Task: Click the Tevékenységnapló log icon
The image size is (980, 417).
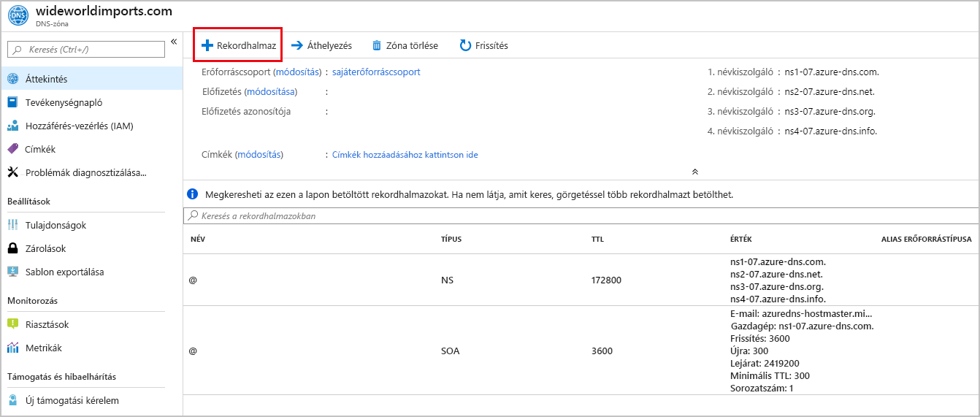Action: 12,102
